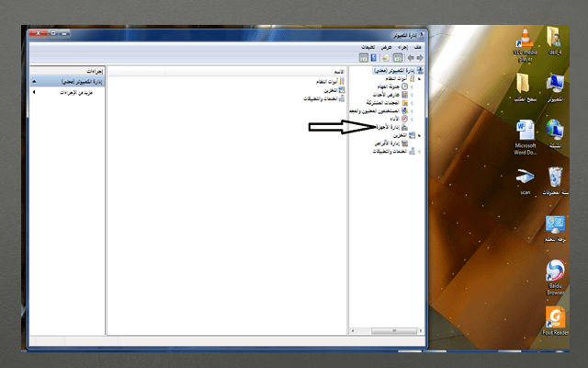Image resolution: width=588 pixels, height=368 pixels.
Task: Expand the جدولة المهام tree node
Action: 412,86
